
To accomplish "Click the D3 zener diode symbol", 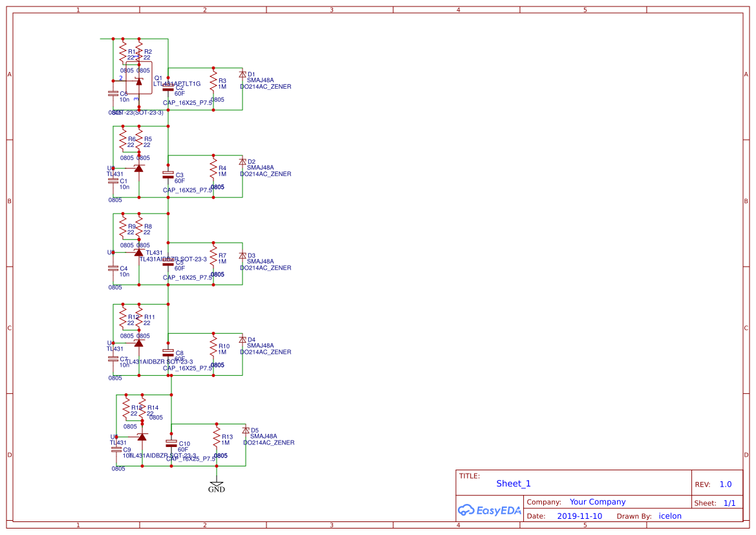I will [243, 256].
